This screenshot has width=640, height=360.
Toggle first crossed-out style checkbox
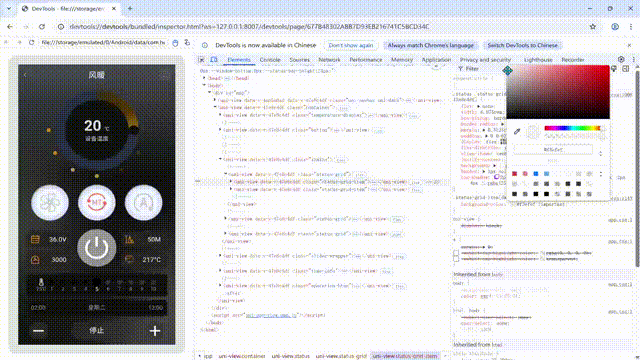click(456, 253)
